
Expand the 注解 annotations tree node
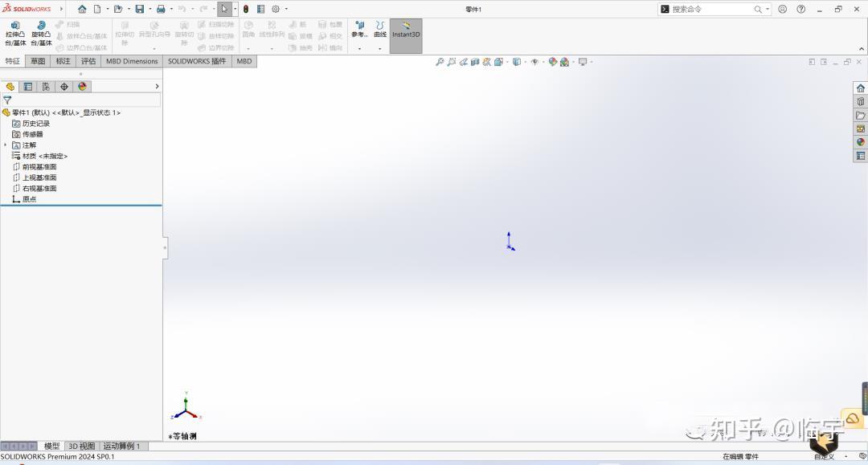click(x=6, y=145)
